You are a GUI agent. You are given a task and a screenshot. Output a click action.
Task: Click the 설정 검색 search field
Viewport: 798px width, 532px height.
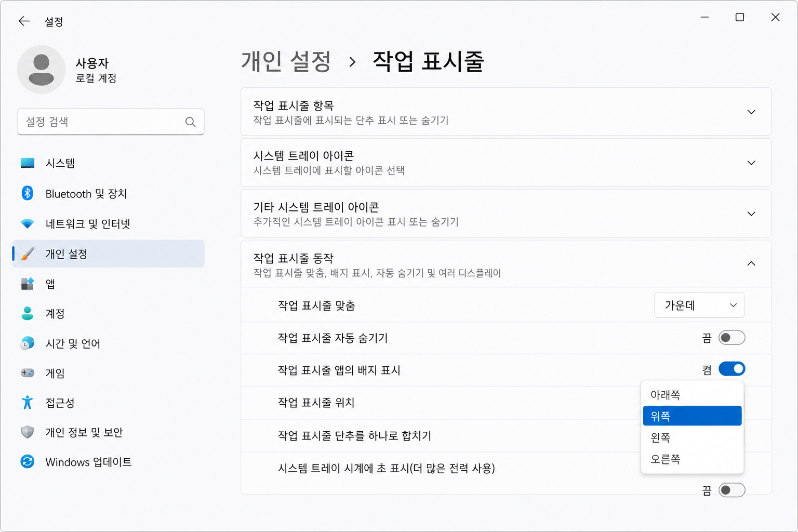pos(111,122)
